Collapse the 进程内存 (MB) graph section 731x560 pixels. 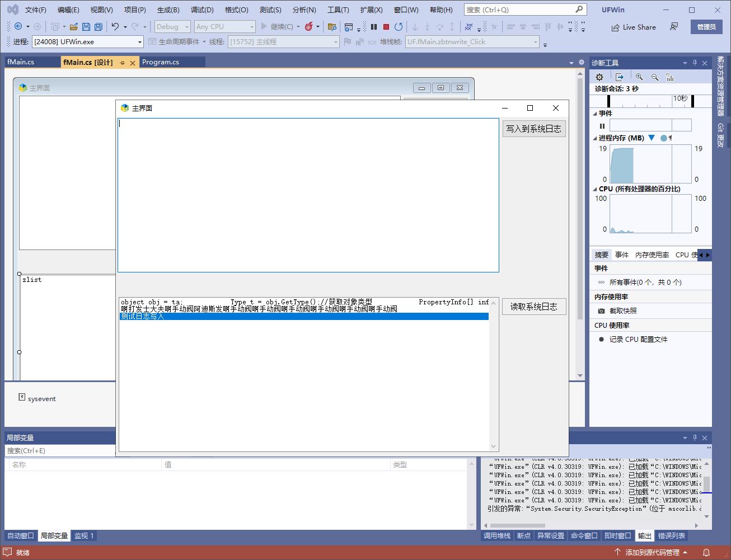595,138
